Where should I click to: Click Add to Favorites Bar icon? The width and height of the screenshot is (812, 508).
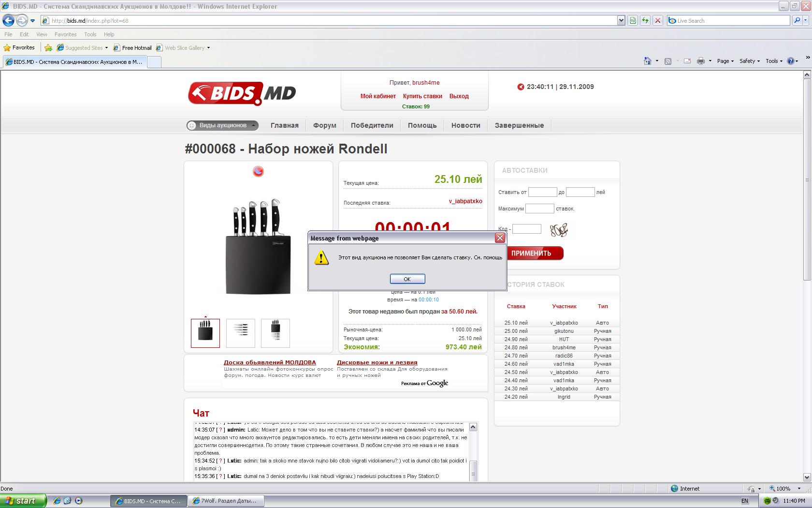[x=48, y=48]
